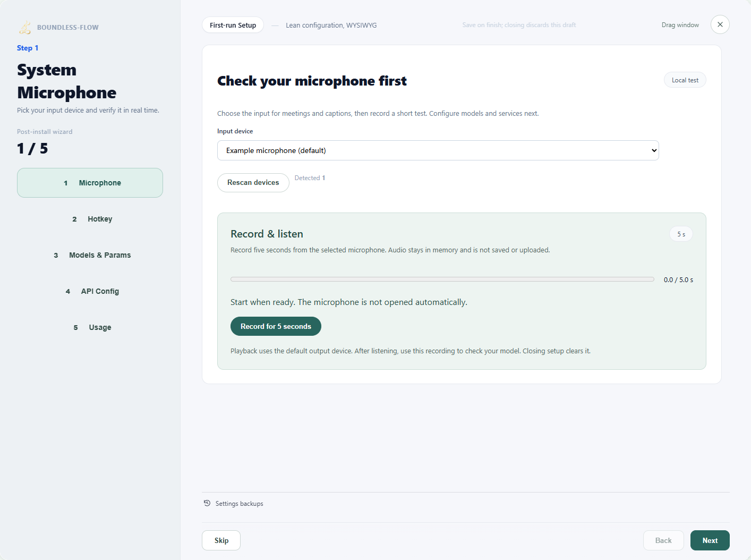Click the 'Start when ready' status message
This screenshot has height=560, width=751.
349,302
